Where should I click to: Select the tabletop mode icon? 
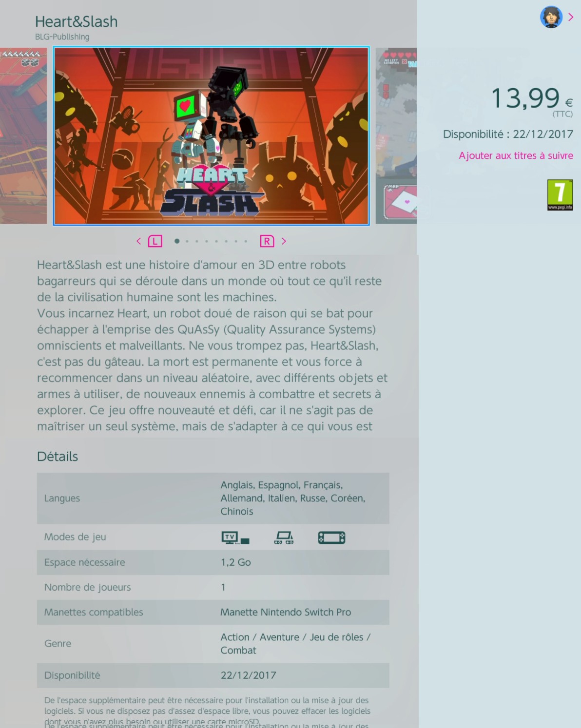tap(284, 537)
